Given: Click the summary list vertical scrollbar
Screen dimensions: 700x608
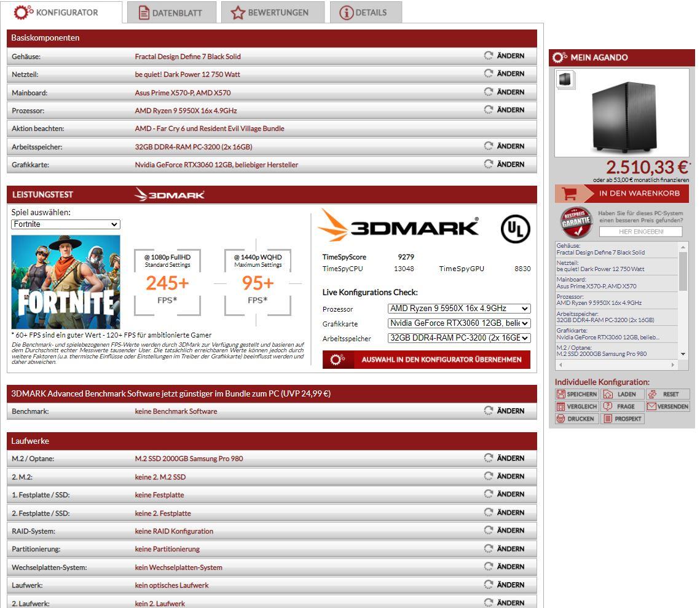Looking at the screenshot, I should pos(683,271).
